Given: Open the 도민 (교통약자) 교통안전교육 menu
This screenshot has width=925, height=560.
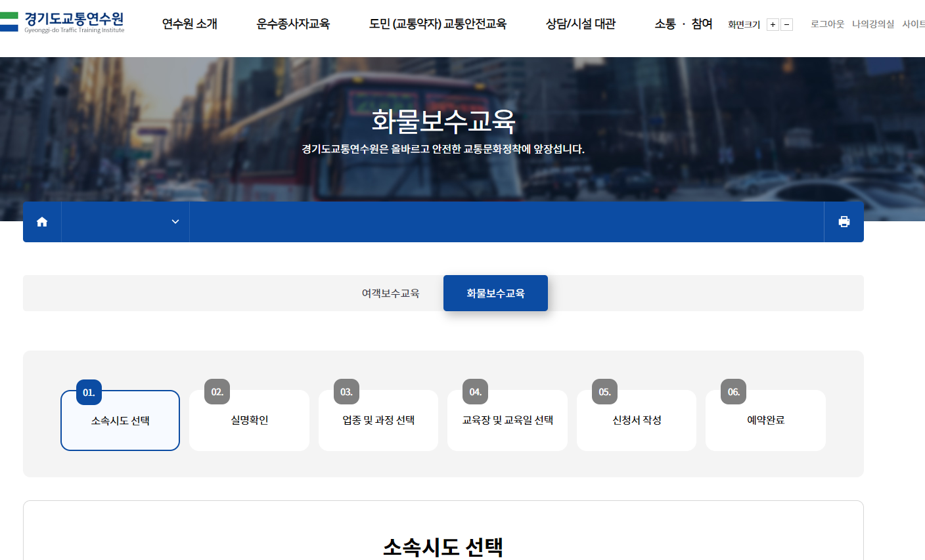Looking at the screenshot, I should pyautogui.click(x=438, y=23).
